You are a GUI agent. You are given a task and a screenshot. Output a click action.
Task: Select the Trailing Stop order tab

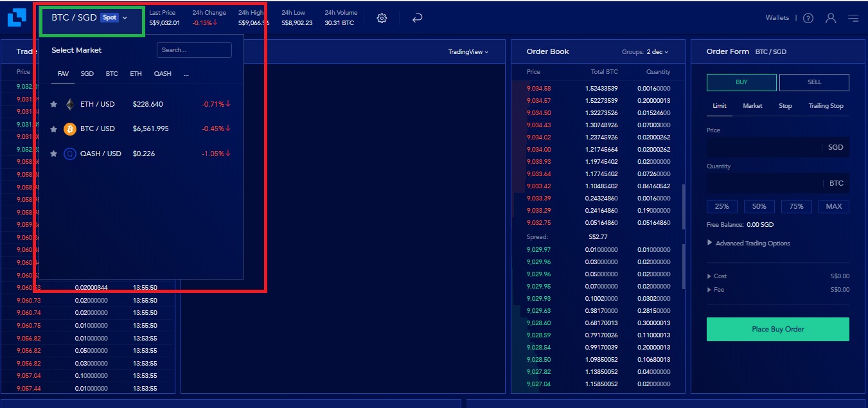click(826, 106)
